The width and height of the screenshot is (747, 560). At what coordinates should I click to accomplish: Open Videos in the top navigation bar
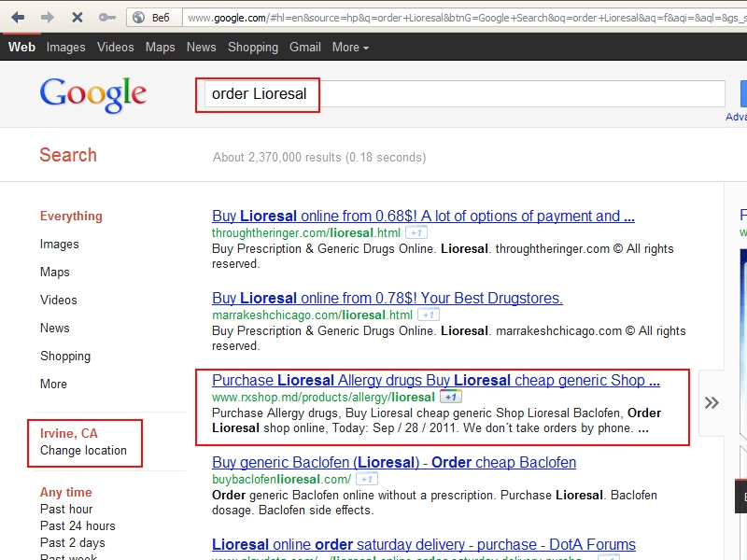[115, 48]
